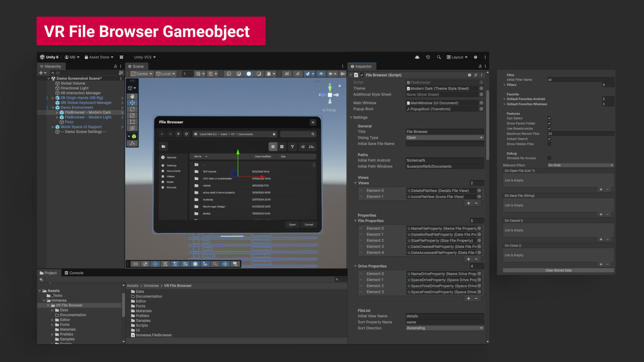Open the Billboard Effect dropdown

(x=581, y=165)
